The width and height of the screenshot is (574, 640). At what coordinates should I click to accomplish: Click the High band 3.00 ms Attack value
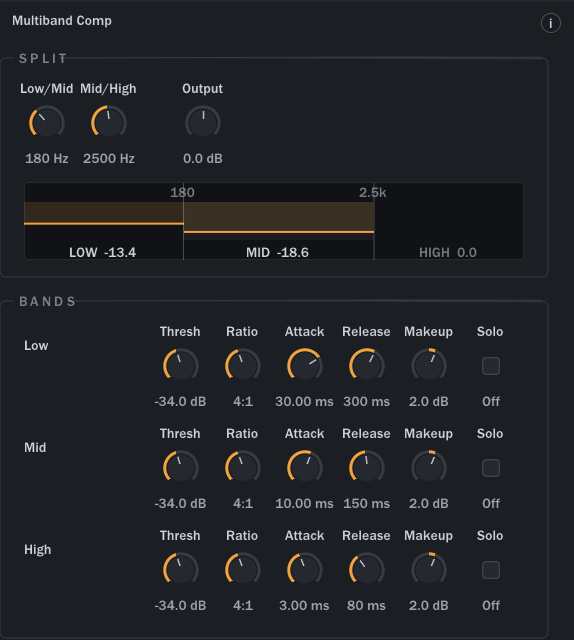click(304, 605)
